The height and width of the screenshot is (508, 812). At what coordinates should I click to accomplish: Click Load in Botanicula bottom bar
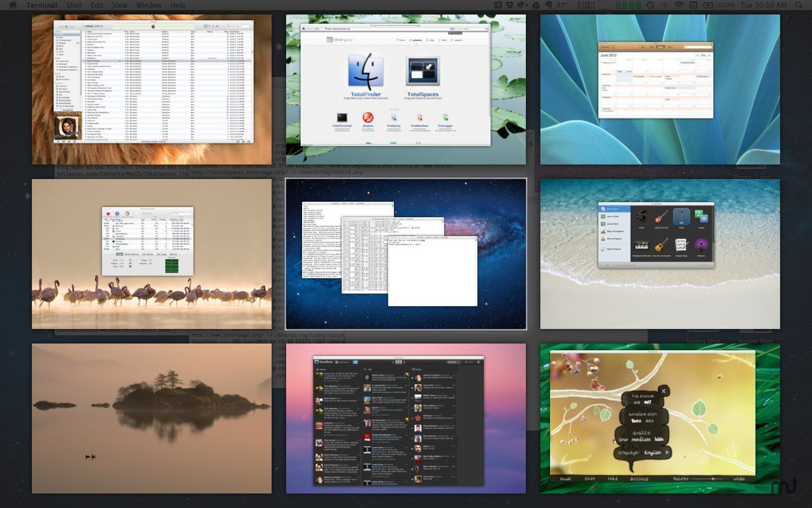(x=613, y=479)
